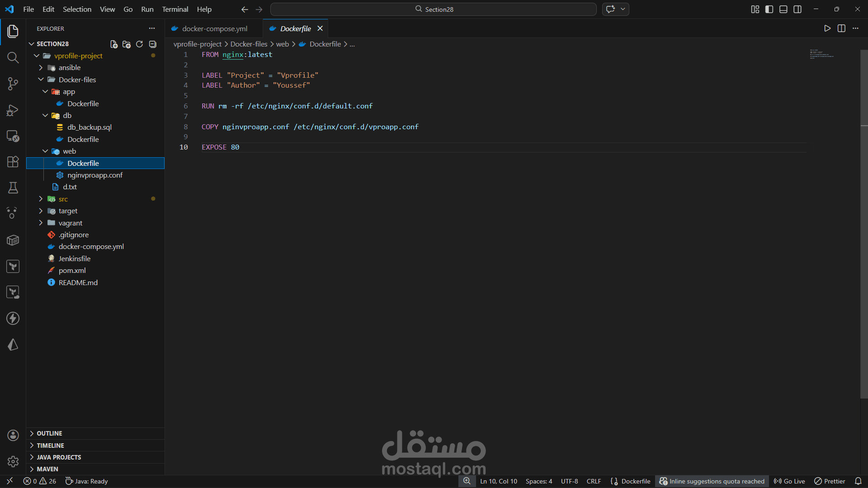Click the Section28 command search box

434,9
